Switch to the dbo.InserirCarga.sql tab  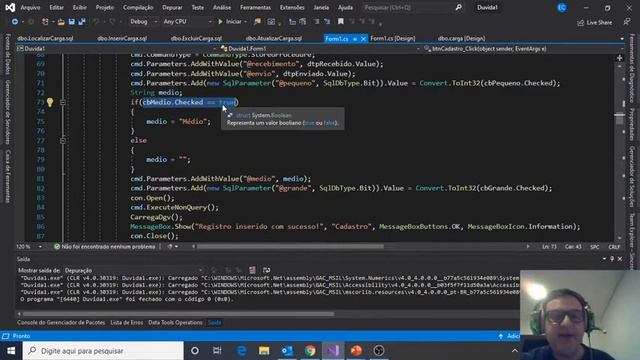pyautogui.click(x=122, y=38)
